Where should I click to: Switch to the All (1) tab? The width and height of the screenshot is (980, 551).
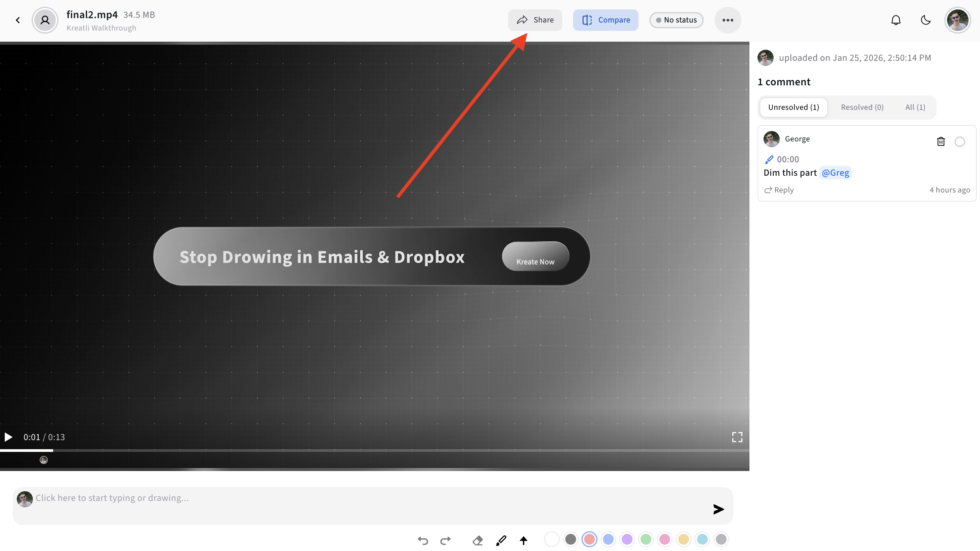915,107
